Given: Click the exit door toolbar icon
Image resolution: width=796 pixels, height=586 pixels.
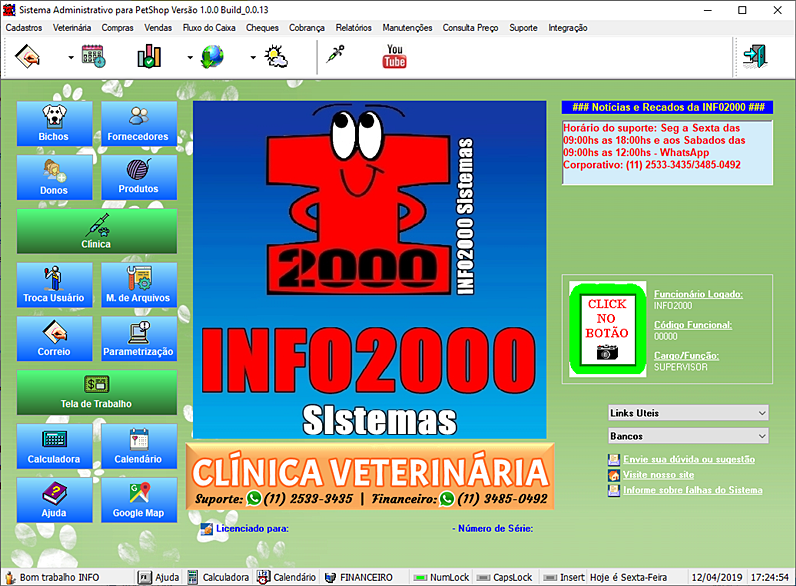Looking at the screenshot, I should point(755,56).
